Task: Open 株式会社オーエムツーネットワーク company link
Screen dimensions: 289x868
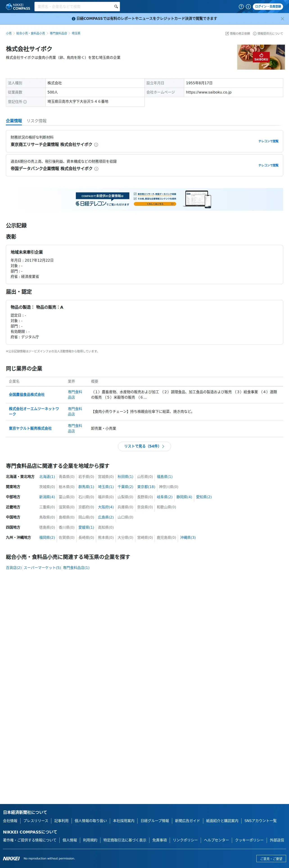Action: [34, 411]
